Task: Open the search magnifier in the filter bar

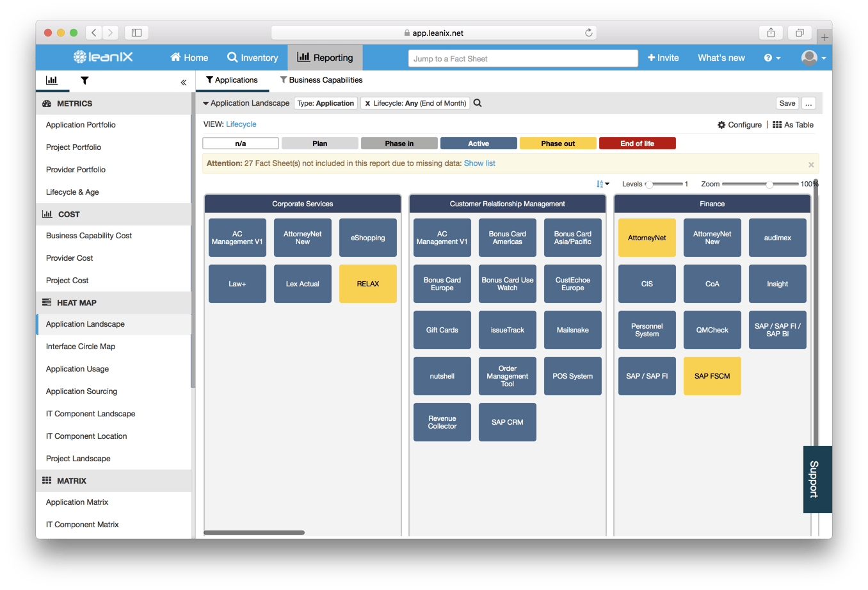Action: pos(477,102)
